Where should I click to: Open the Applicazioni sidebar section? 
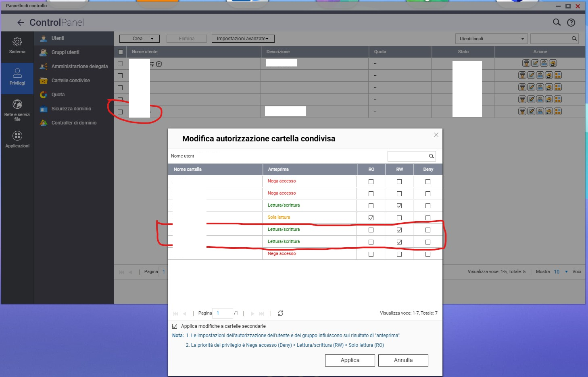click(x=17, y=140)
